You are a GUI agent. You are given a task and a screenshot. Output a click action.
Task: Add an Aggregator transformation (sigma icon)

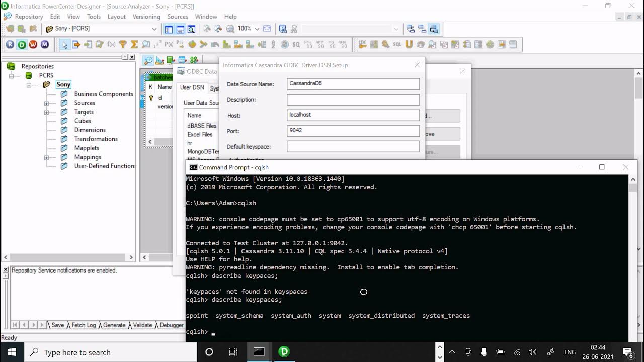pos(134,45)
